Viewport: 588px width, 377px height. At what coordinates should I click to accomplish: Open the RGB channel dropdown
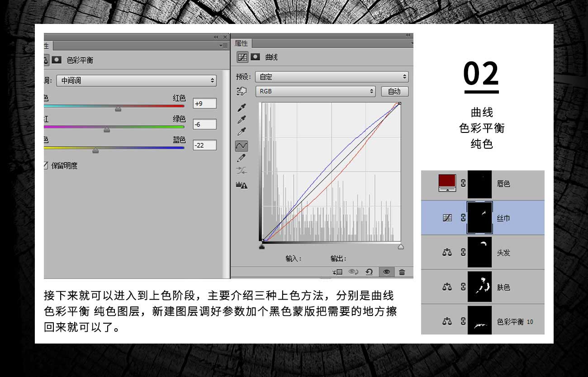[x=316, y=91]
